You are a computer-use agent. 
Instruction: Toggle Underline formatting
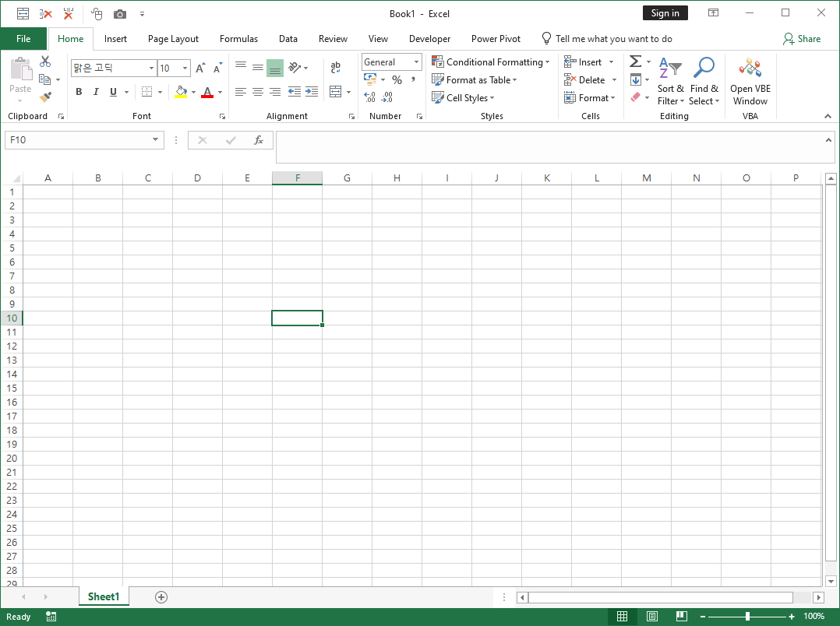coord(113,92)
